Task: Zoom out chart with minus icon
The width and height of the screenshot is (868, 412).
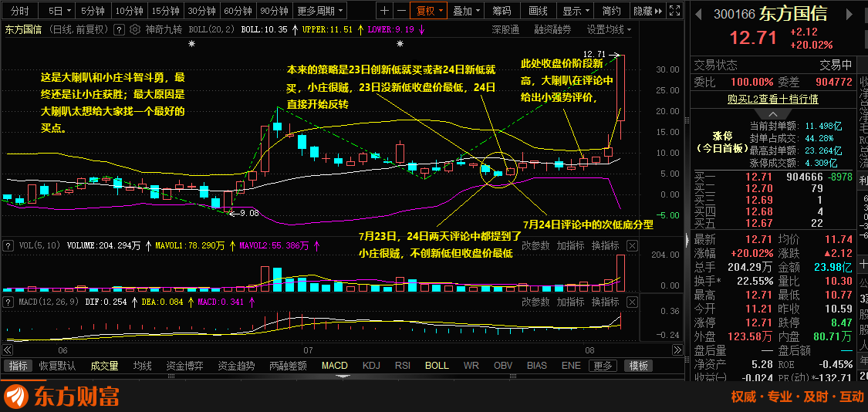Action: (x=401, y=10)
